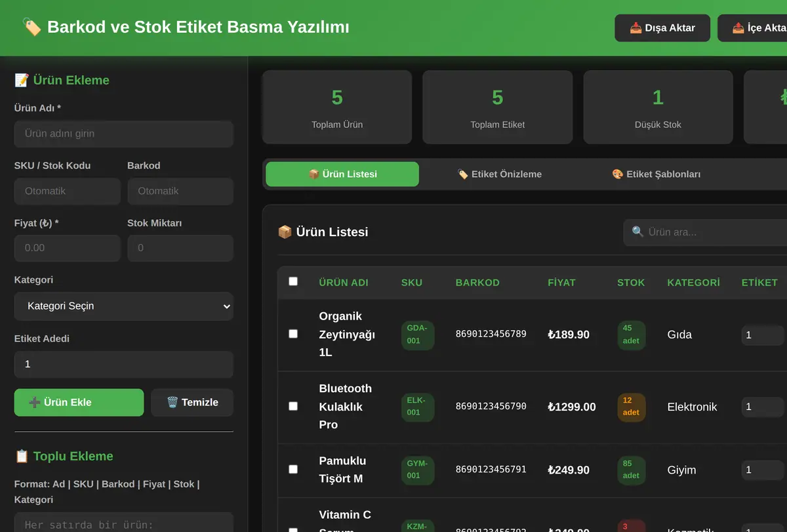787x532 pixels.
Task: Click label count field for Bluetooth Kulaklık
Action: 764,407
